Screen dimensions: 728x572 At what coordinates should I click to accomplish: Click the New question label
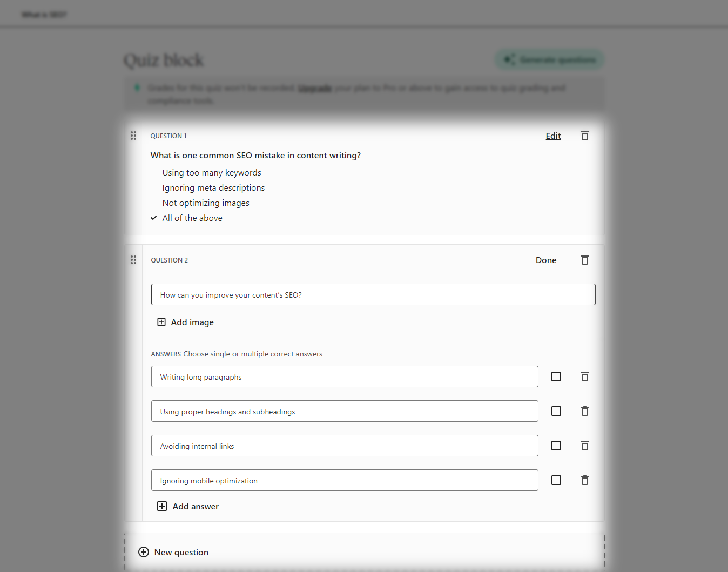point(181,553)
